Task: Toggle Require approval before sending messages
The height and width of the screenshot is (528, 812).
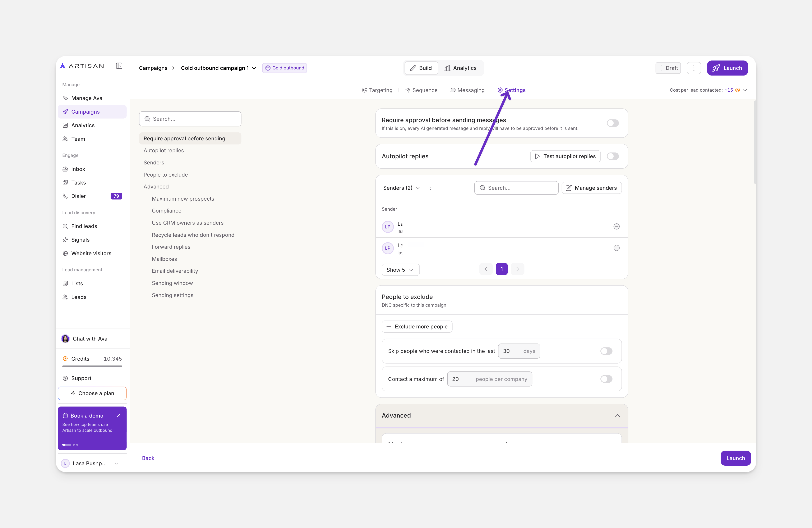Action: 612,123
